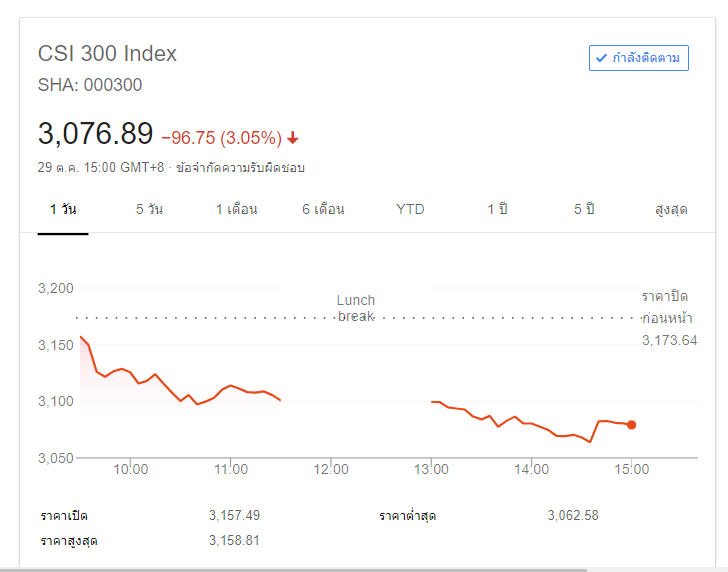Click the highest price value 3,158.81

(234, 540)
